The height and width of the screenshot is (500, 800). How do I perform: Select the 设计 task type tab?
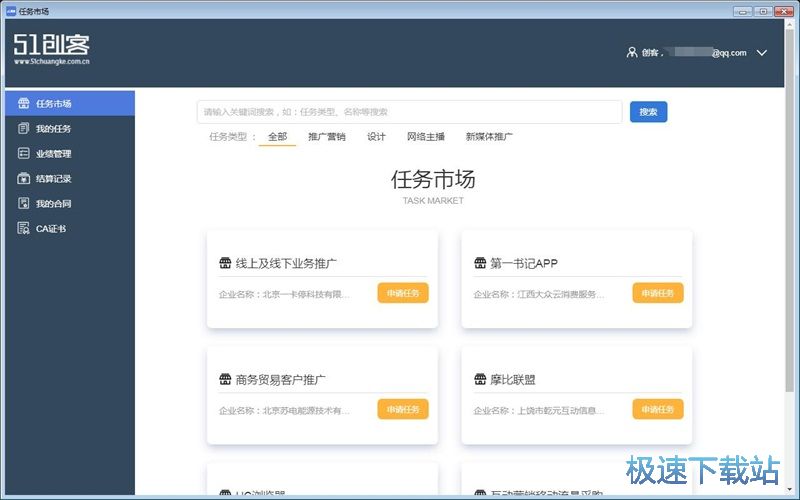click(377, 137)
